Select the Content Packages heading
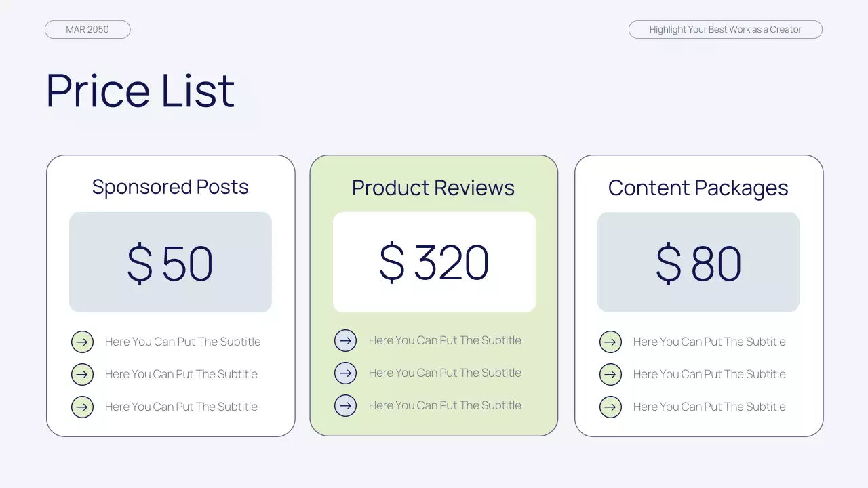The image size is (868, 488). pyautogui.click(x=698, y=188)
